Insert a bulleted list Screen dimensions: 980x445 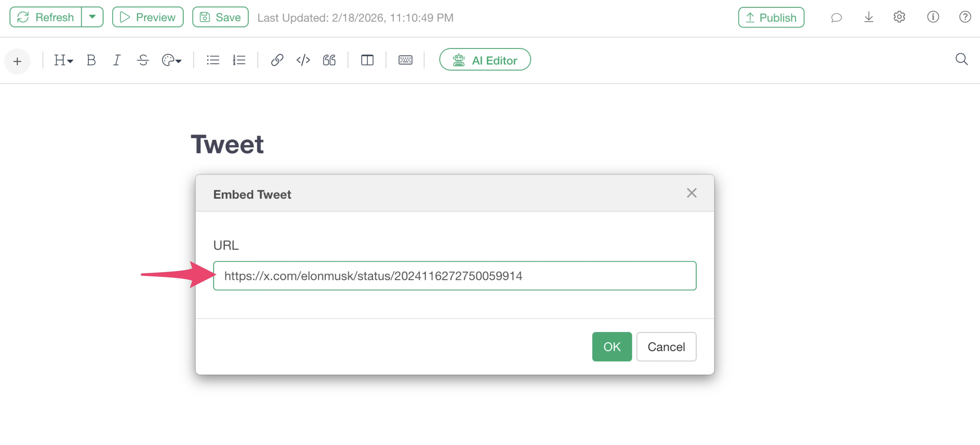[x=213, y=60]
